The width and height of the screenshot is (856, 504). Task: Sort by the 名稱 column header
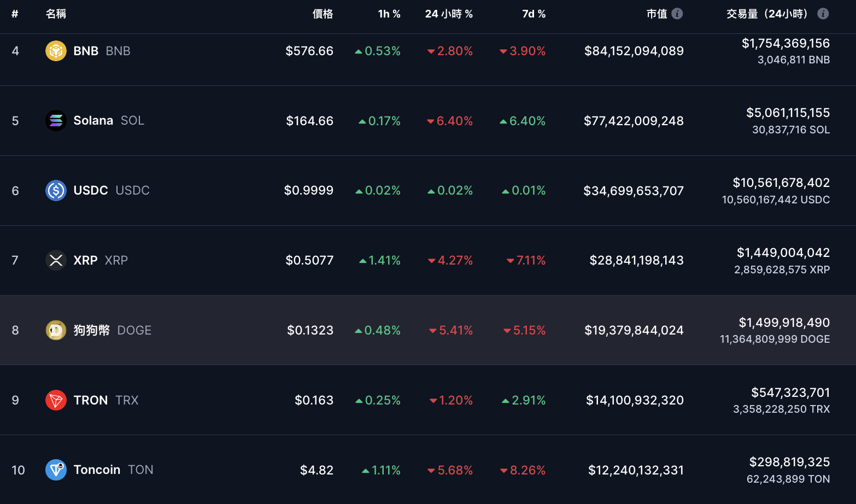coord(56,14)
